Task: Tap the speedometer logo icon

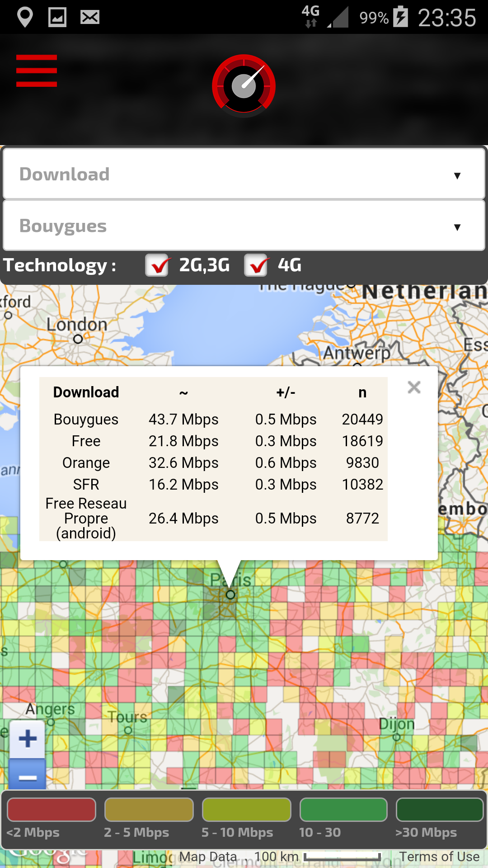Action: tap(244, 85)
